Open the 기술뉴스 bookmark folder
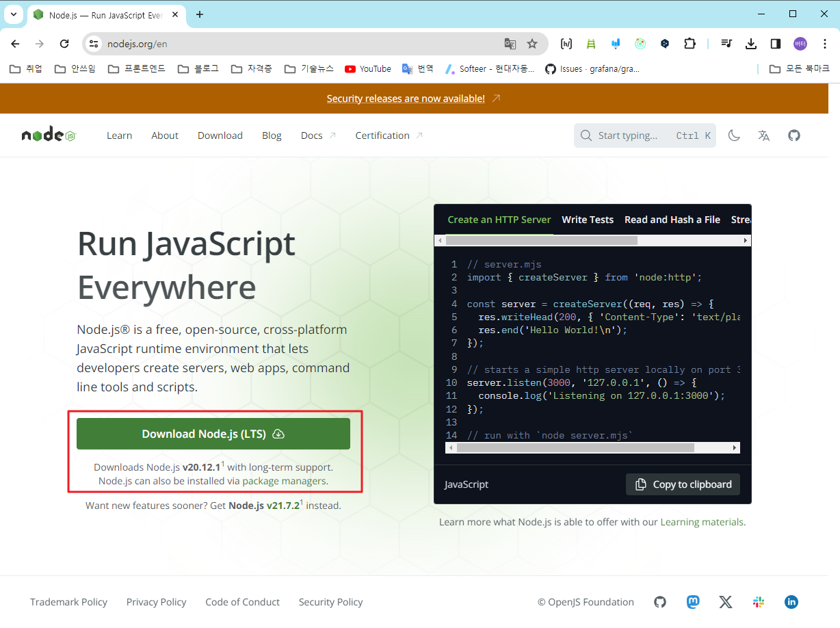The height and width of the screenshot is (628, 840). tap(309, 68)
